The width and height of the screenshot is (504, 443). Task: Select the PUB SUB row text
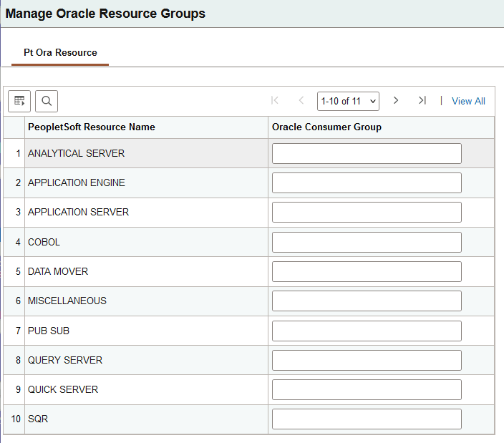coord(49,331)
